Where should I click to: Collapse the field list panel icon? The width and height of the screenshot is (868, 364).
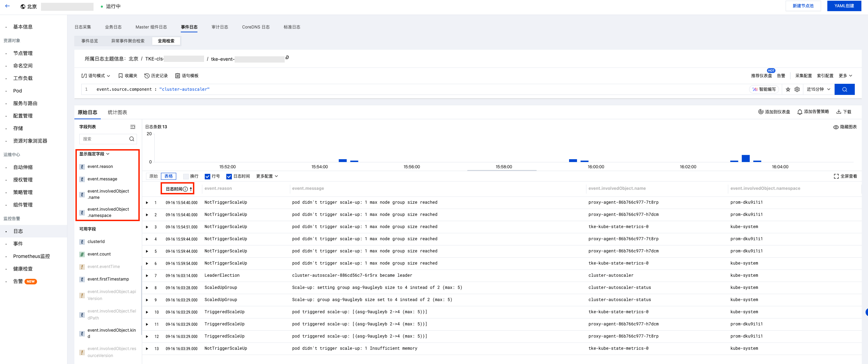point(132,127)
